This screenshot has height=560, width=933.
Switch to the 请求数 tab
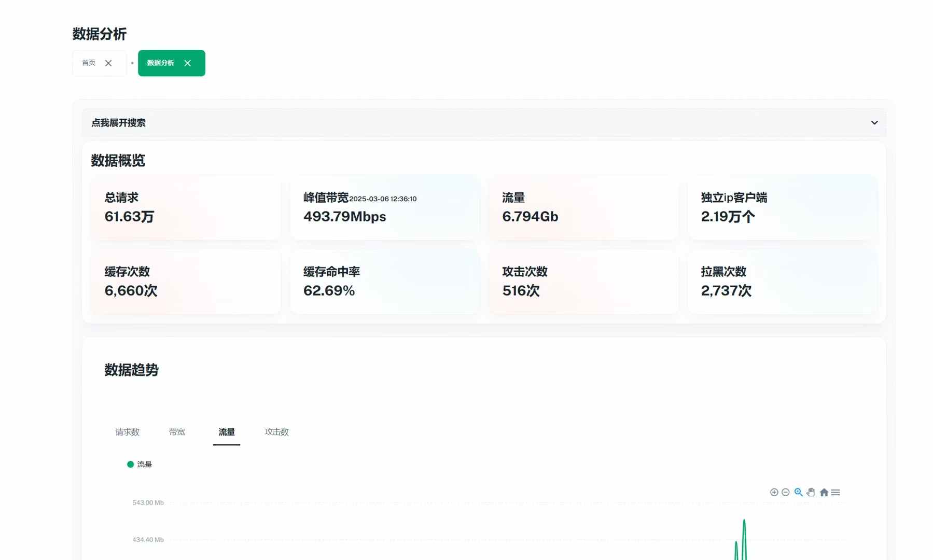click(127, 432)
